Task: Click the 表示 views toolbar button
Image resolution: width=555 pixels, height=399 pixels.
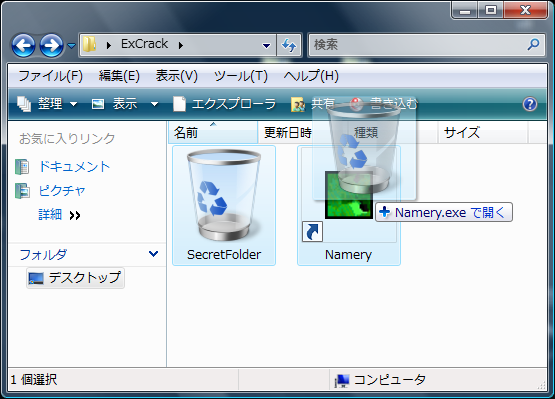Action: click(114, 104)
